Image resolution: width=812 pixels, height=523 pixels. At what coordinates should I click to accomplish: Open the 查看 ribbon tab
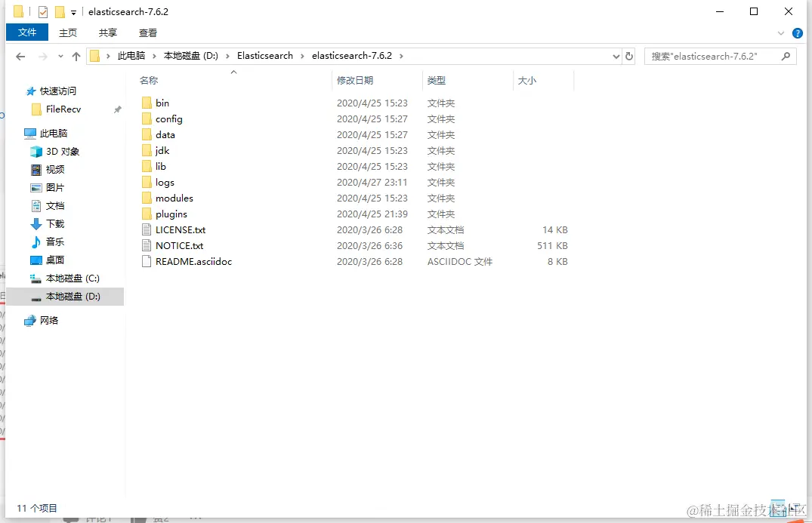(x=147, y=33)
